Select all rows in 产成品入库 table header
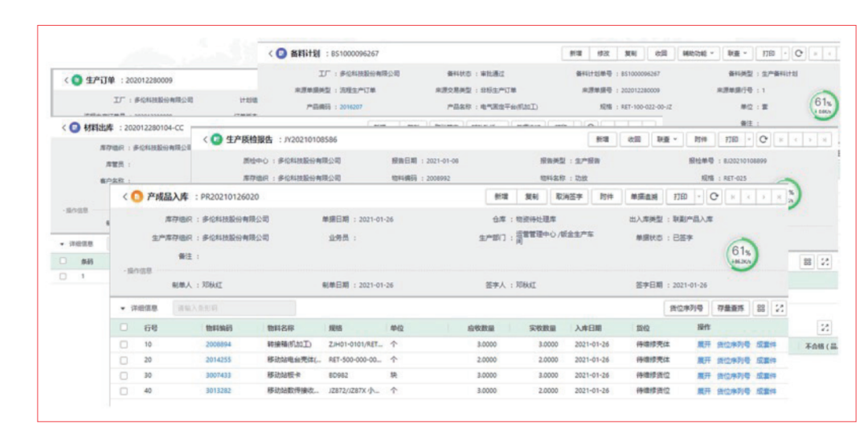This screenshot has width=868, height=441. coord(124,328)
